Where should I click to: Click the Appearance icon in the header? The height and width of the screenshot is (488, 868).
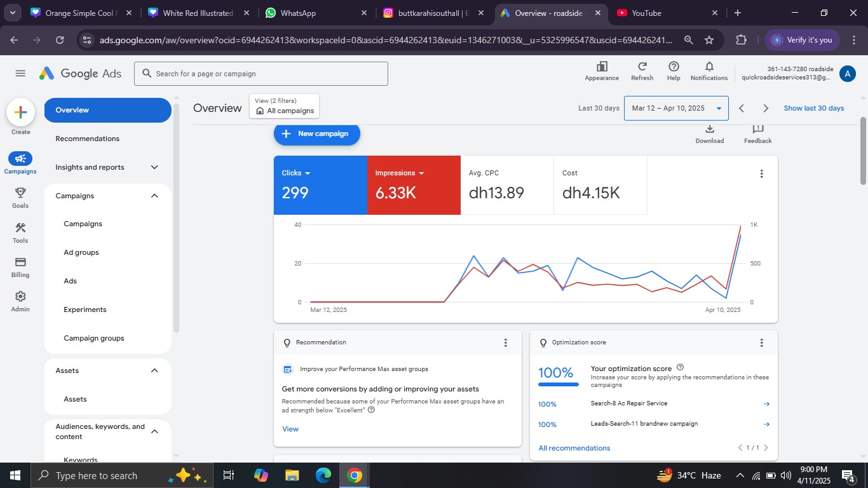click(x=602, y=67)
